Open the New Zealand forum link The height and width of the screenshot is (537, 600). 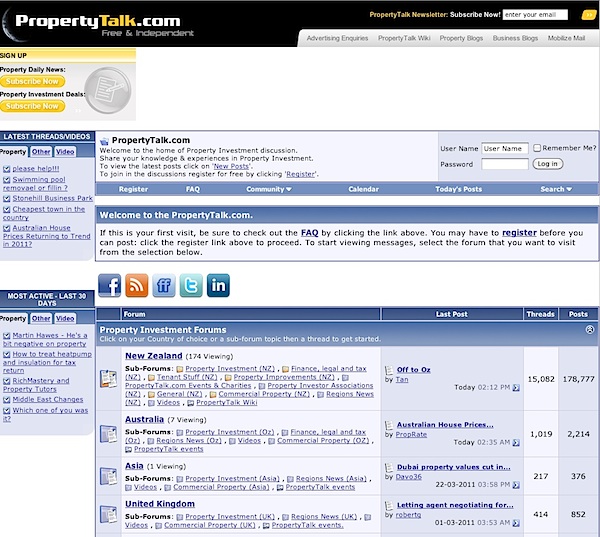pyautogui.click(x=154, y=356)
